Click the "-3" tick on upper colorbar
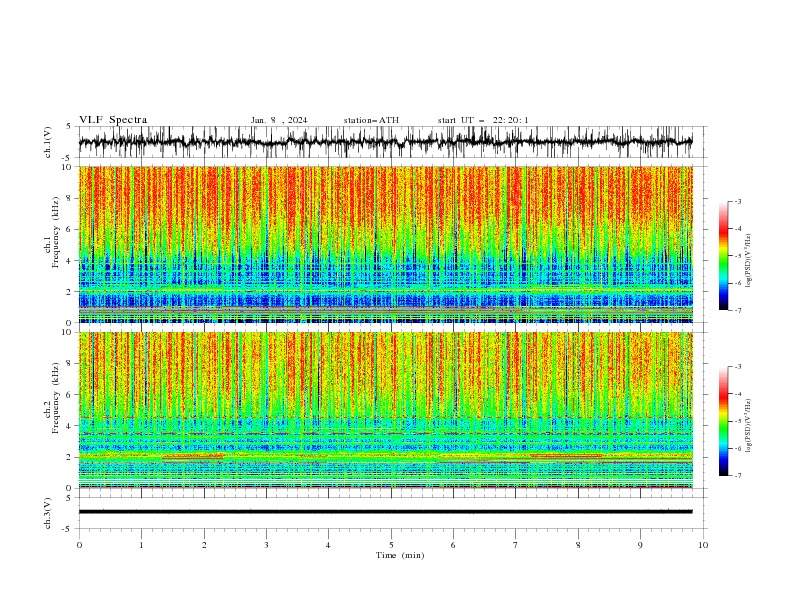This screenshot has height=612, width=792. click(x=738, y=202)
